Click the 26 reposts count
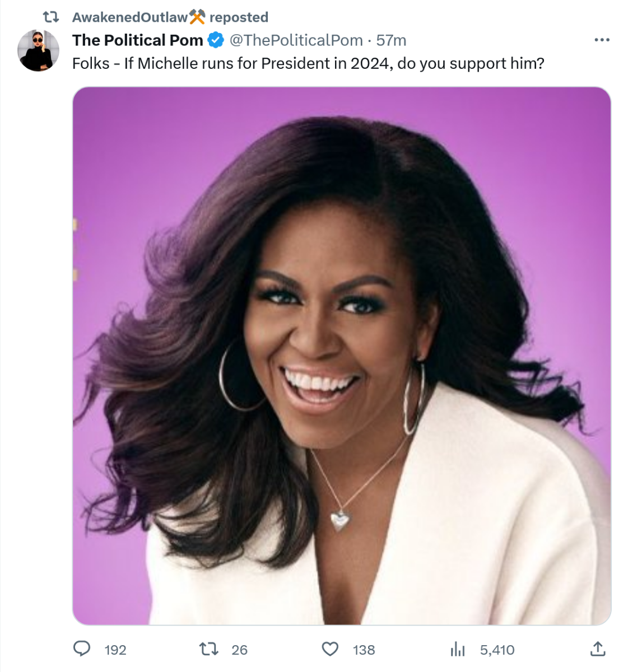 [239, 650]
